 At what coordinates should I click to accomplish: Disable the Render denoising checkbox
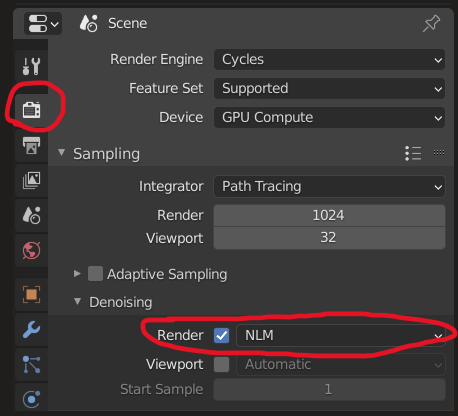click(x=222, y=335)
